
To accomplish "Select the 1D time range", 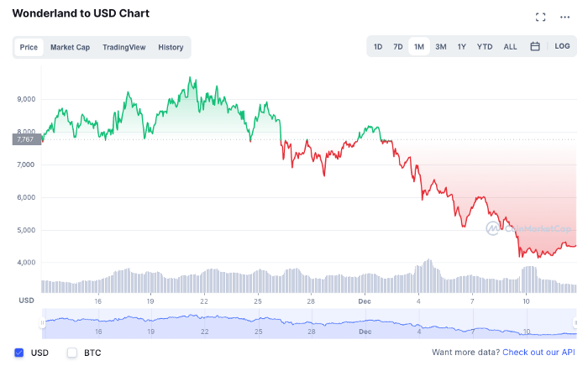I will [x=378, y=47].
